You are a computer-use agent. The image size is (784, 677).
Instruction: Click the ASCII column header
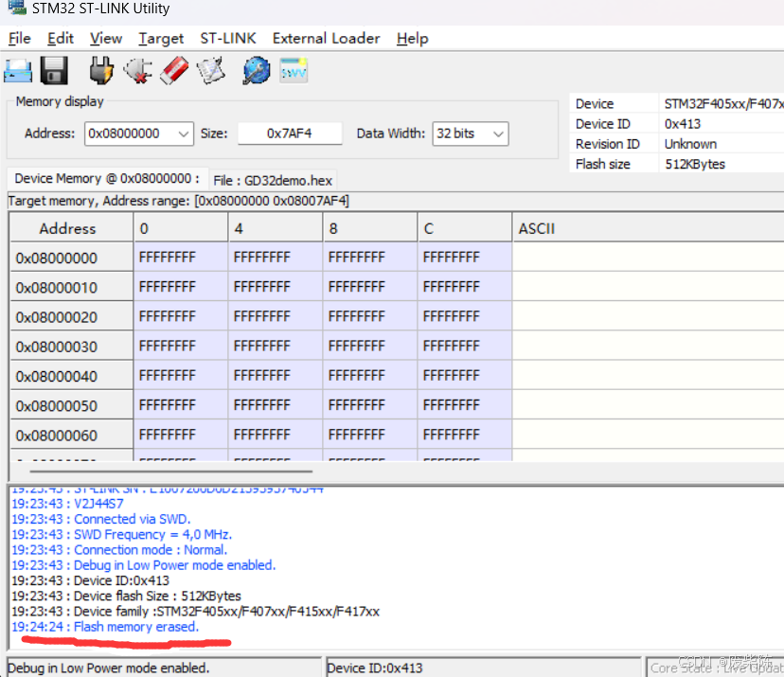648,228
